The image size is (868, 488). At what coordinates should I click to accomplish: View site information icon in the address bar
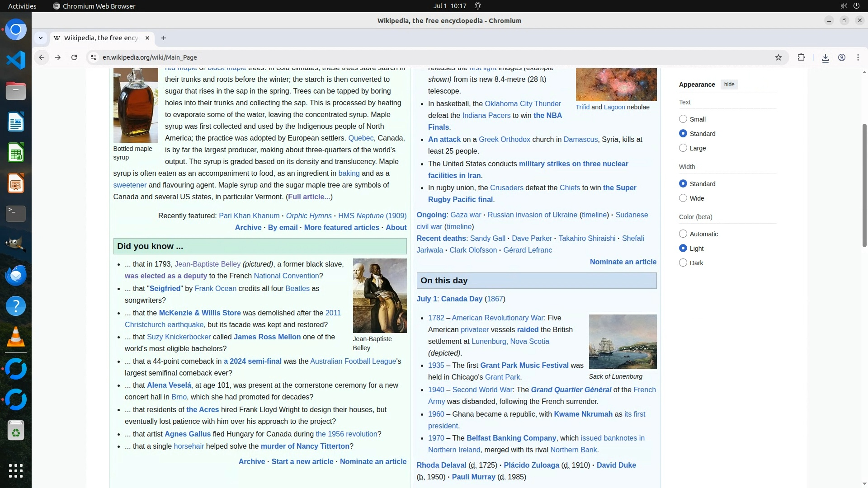(93, 57)
